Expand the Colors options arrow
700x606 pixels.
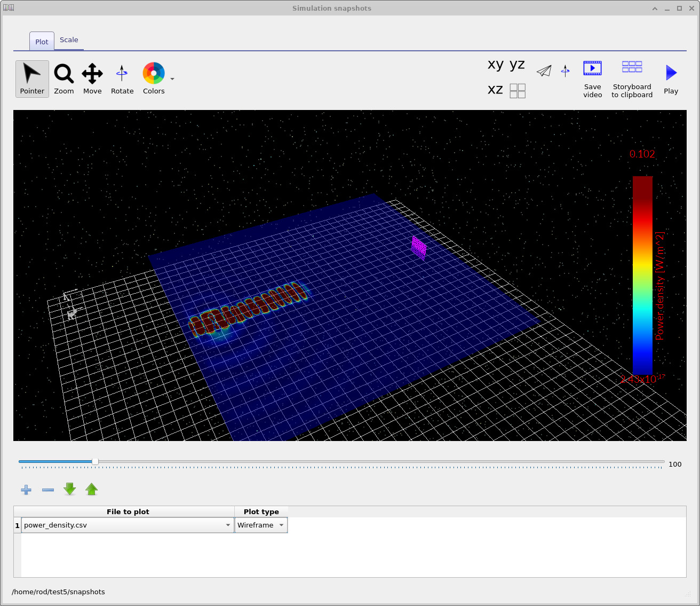(x=171, y=78)
